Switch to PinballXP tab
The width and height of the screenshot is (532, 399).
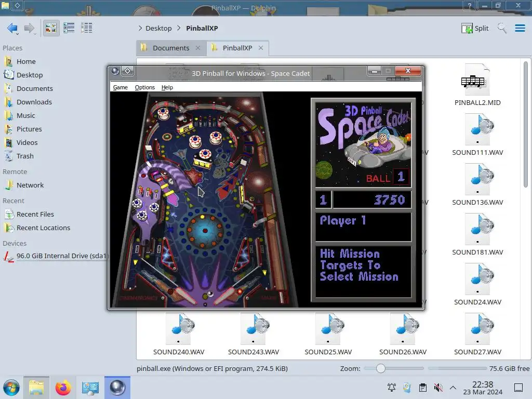(237, 48)
